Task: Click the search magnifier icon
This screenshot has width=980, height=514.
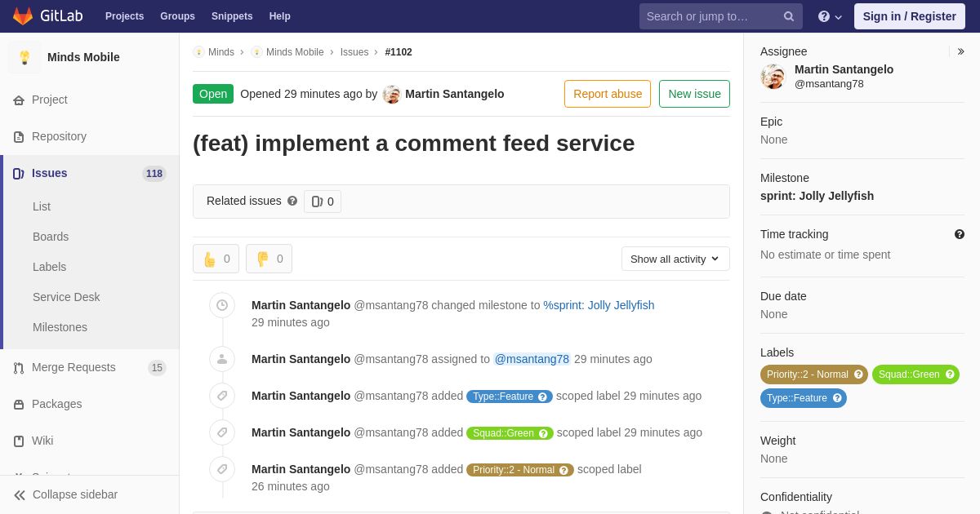Action: (x=789, y=16)
